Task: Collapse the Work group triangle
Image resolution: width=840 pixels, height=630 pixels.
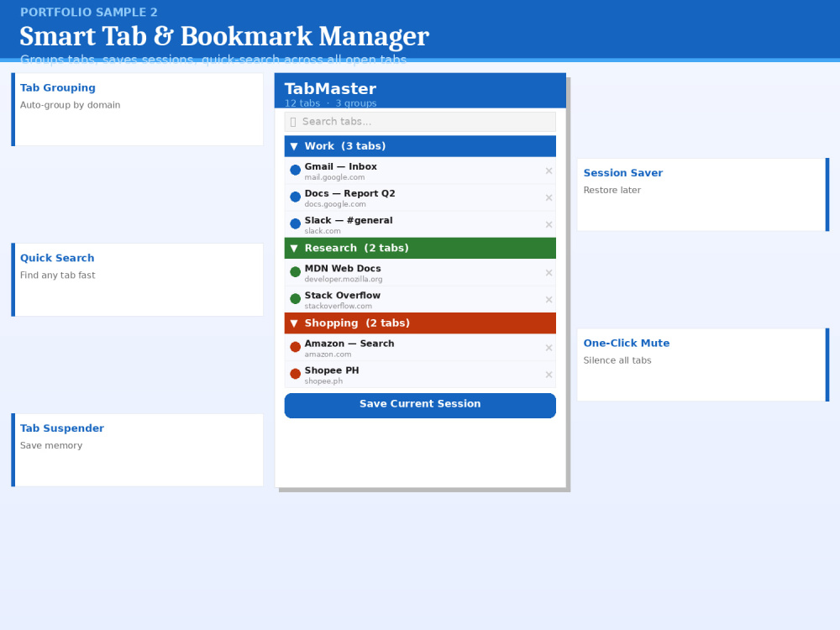Action: pos(293,146)
